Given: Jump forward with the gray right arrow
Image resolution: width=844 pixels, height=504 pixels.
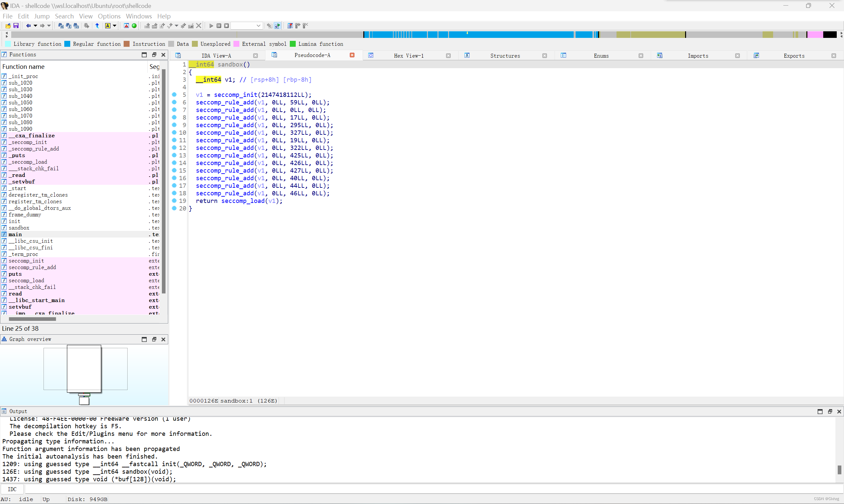Looking at the screenshot, I should pyautogui.click(x=42, y=26).
